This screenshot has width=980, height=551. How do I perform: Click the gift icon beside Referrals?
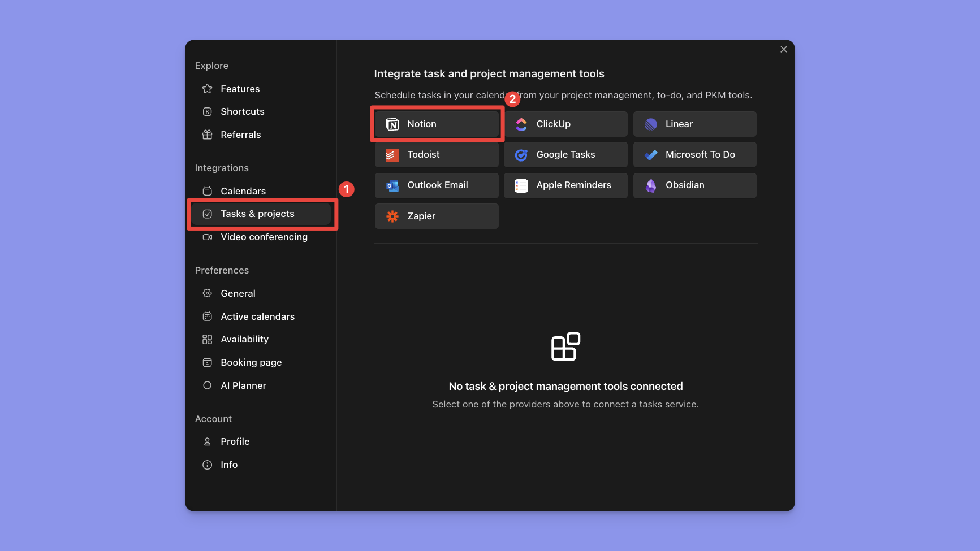click(208, 135)
